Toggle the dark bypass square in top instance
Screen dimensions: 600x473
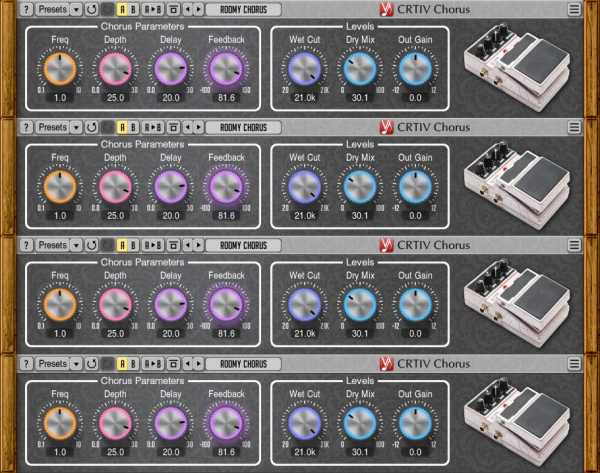click(x=108, y=9)
